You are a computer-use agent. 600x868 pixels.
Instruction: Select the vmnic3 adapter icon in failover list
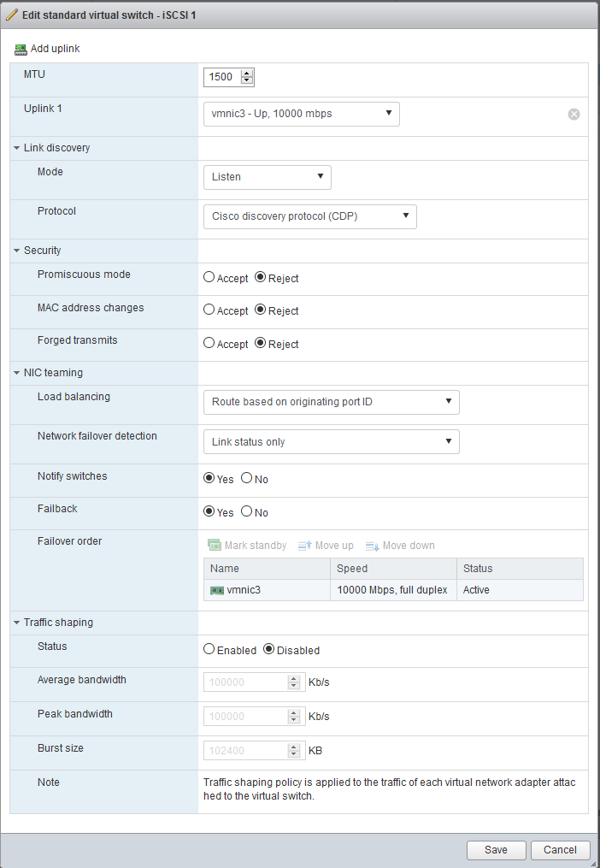point(217,591)
